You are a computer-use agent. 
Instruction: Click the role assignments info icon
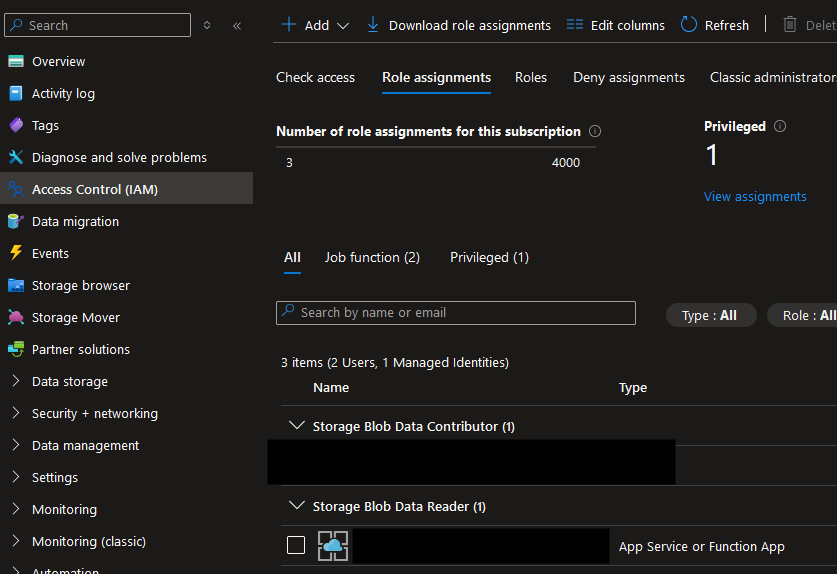[x=595, y=132]
